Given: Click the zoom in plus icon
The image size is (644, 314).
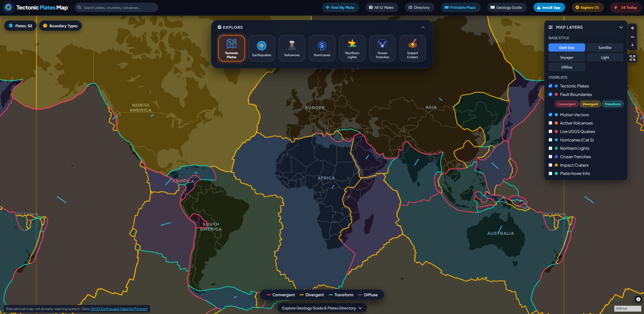Looking at the screenshot, I should pyautogui.click(x=632, y=28).
